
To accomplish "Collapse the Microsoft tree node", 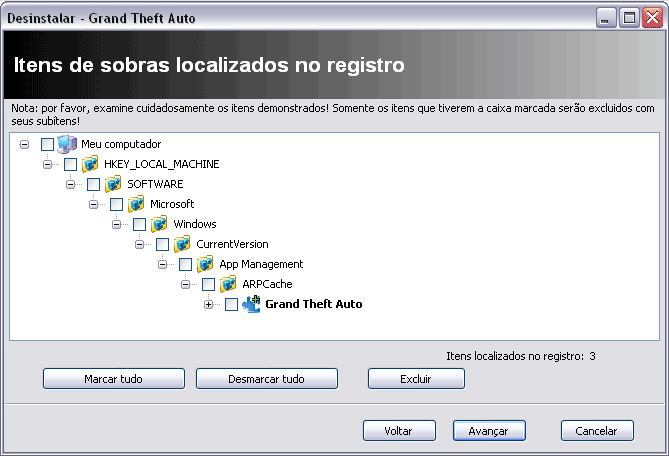I will (x=93, y=204).
